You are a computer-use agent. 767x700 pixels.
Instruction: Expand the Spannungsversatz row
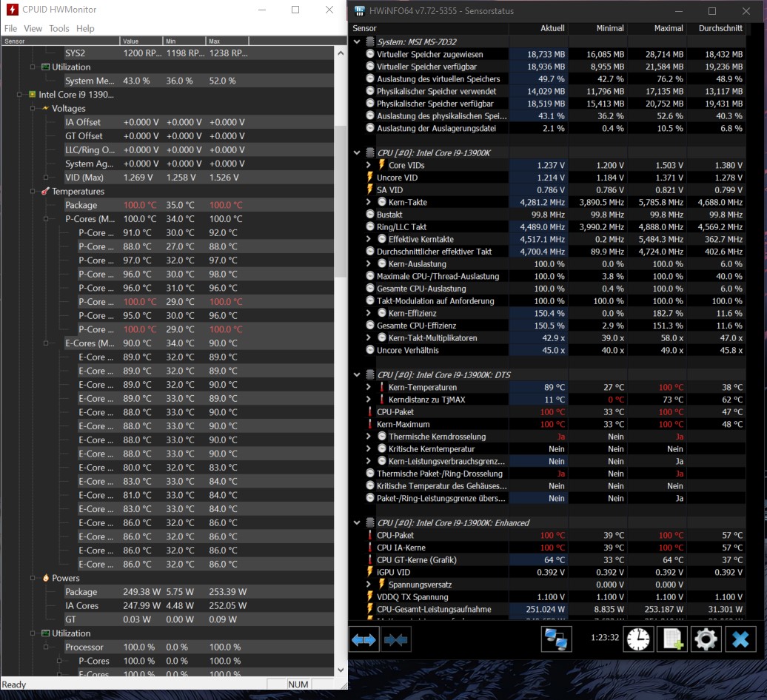click(369, 584)
